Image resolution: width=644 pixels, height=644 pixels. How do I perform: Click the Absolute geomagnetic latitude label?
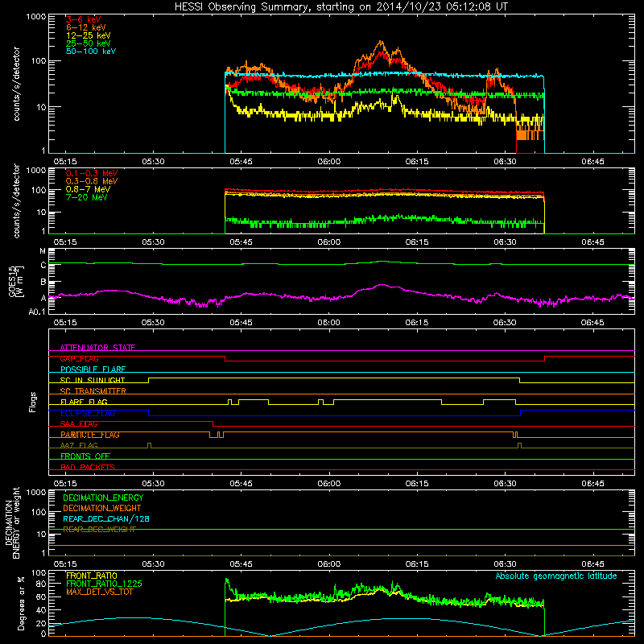coord(556,576)
